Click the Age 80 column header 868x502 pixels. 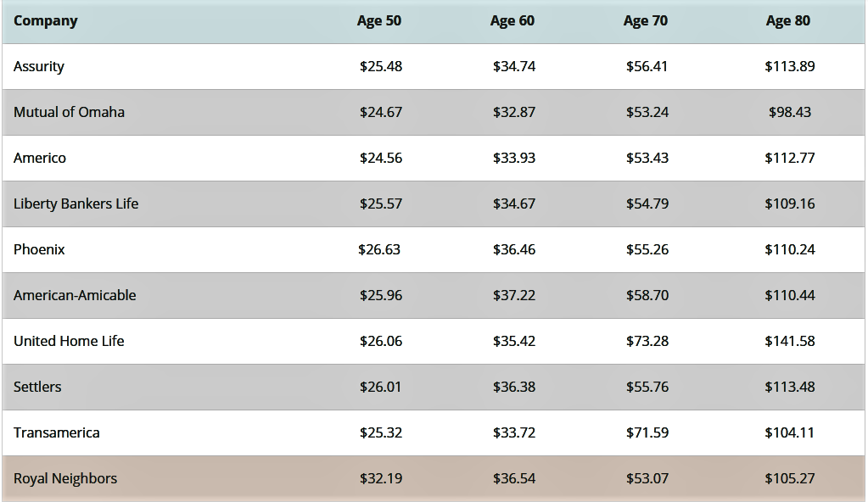(x=788, y=21)
